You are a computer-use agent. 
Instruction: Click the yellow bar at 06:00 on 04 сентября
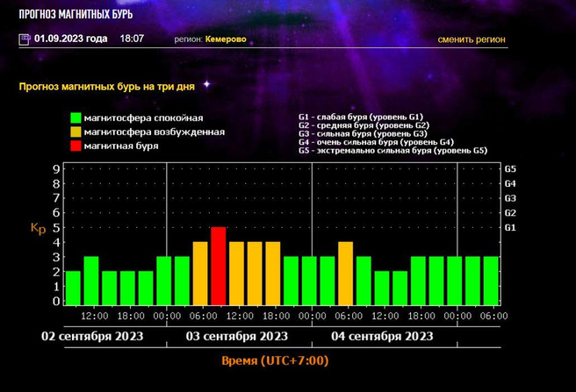click(x=345, y=274)
